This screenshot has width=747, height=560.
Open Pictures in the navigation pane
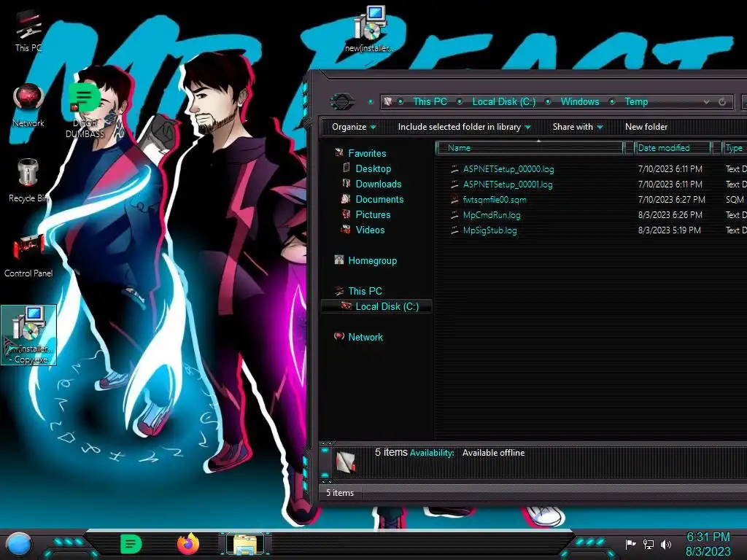pos(373,214)
